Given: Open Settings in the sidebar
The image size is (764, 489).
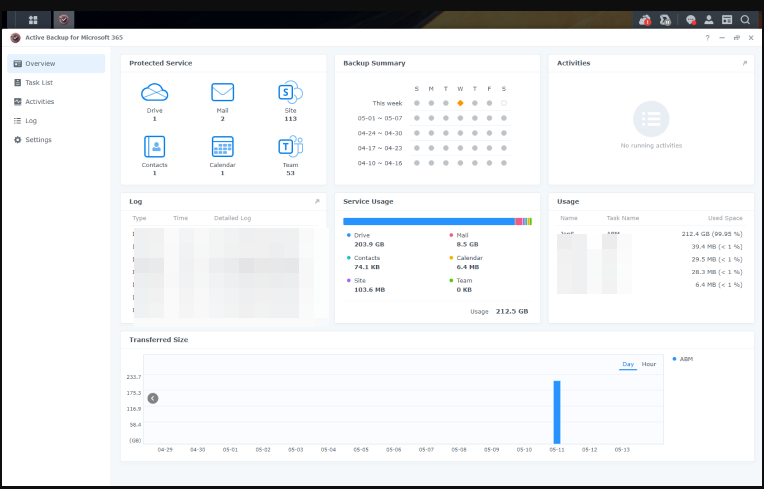Looking at the screenshot, I should click(56, 139).
